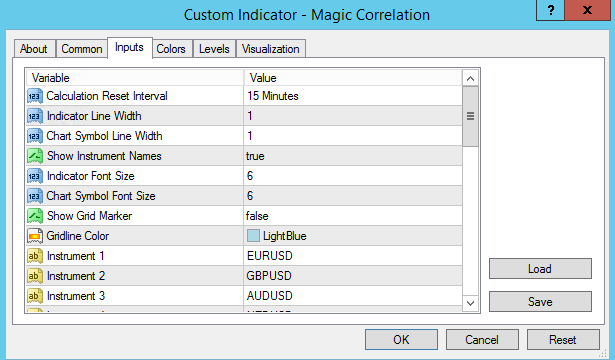The width and height of the screenshot is (615, 360).
Task: Select the 'false' value of Show Grid Marker
Action: point(353,216)
